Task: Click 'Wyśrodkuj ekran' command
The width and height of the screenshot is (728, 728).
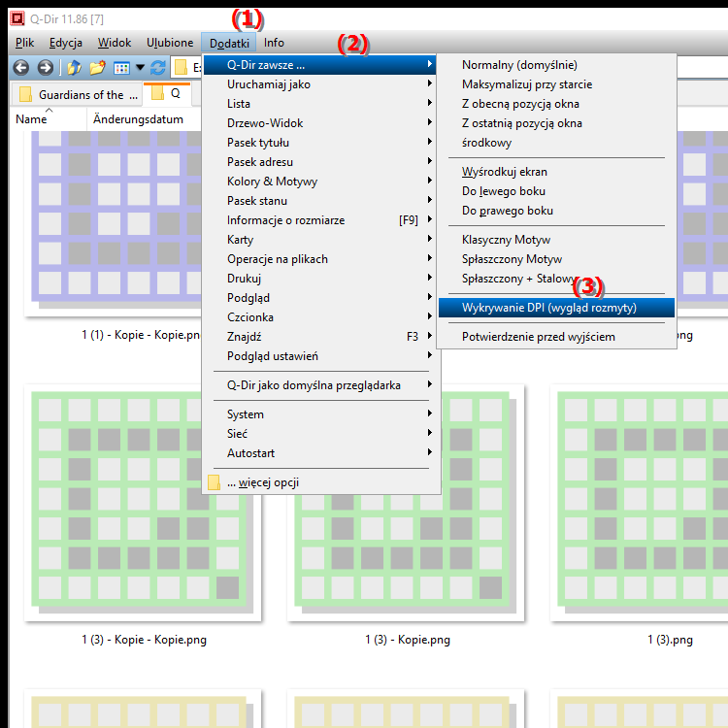Action: pos(556,172)
